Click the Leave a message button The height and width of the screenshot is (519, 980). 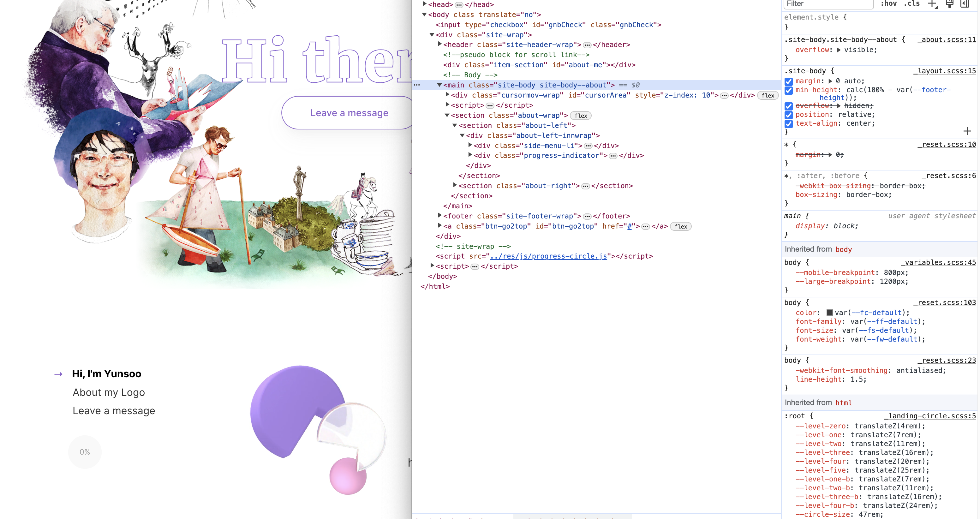(x=349, y=113)
